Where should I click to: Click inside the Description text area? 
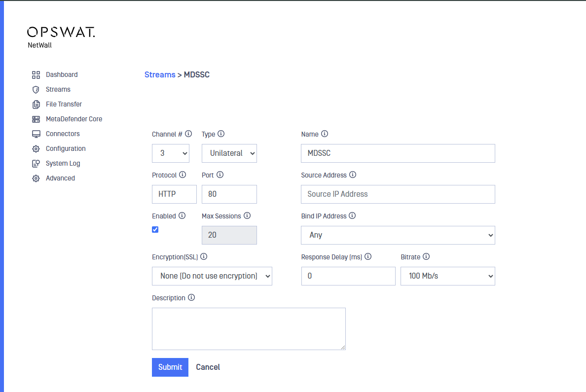pos(249,329)
